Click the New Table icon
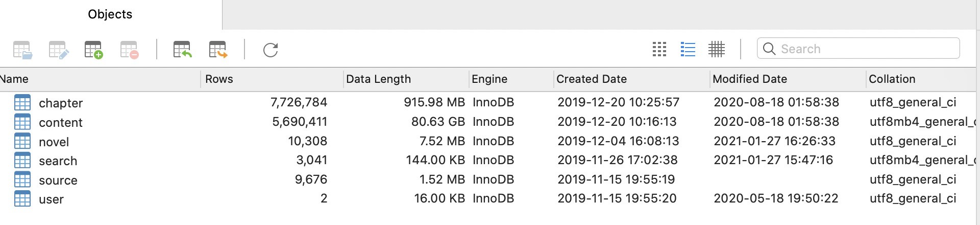 pos(93,50)
